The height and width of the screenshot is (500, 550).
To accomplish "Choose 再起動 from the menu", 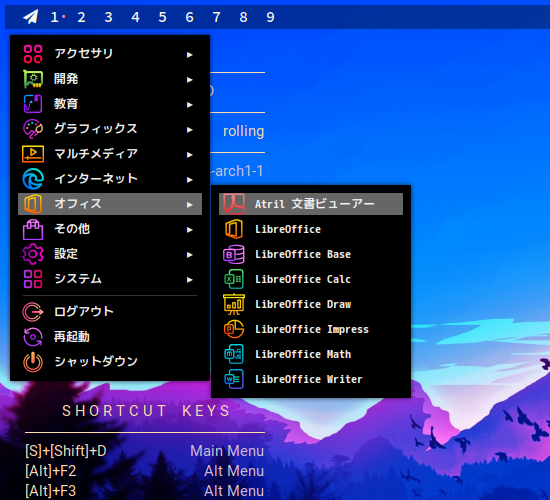I will [110, 337].
